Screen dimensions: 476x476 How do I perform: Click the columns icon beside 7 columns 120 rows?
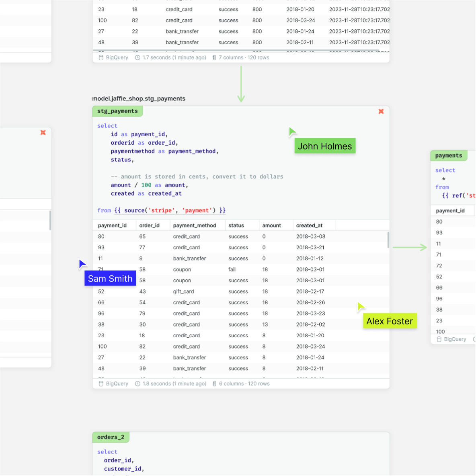click(x=215, y=57)
